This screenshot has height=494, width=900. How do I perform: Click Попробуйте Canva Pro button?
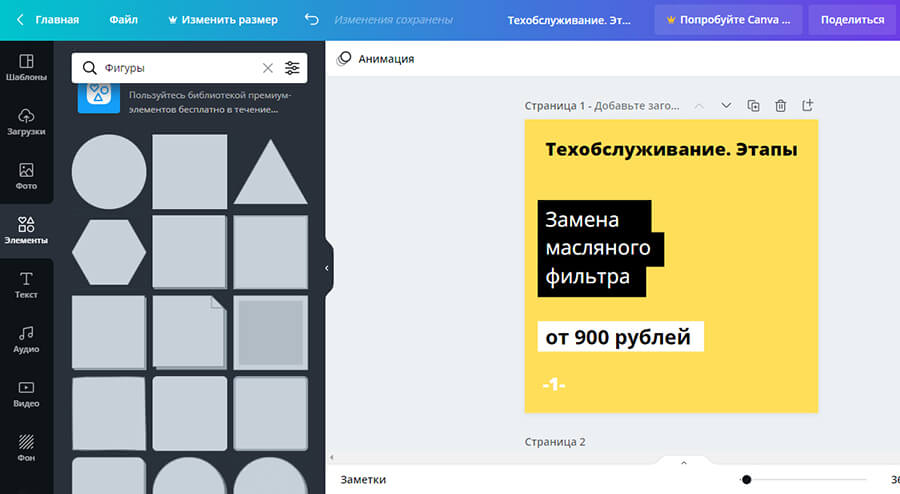[726, 19]
